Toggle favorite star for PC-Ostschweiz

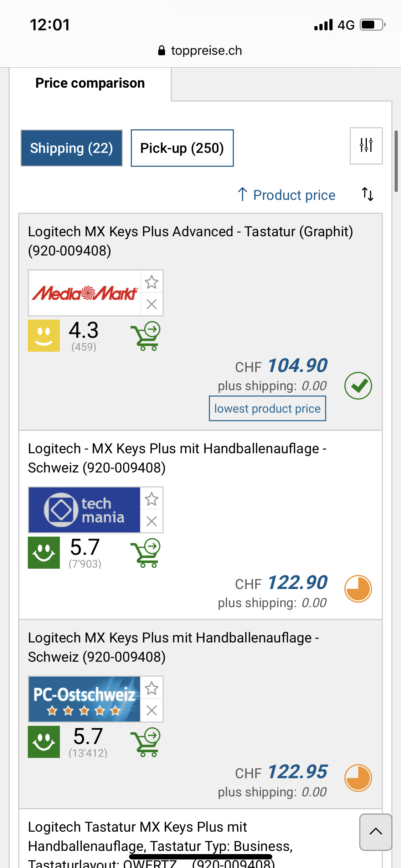coord(152,688)
